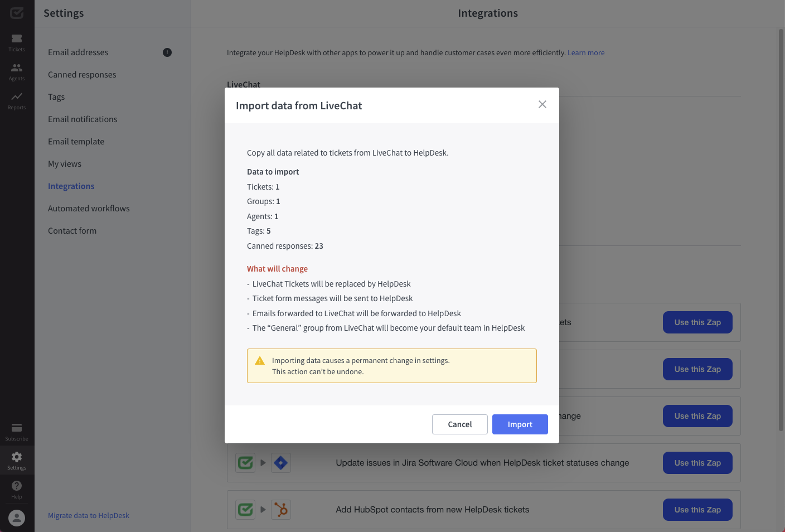The image size is (785, 532).
Task: Click the 'Data to import' heading
Action: tap(273, 172)
